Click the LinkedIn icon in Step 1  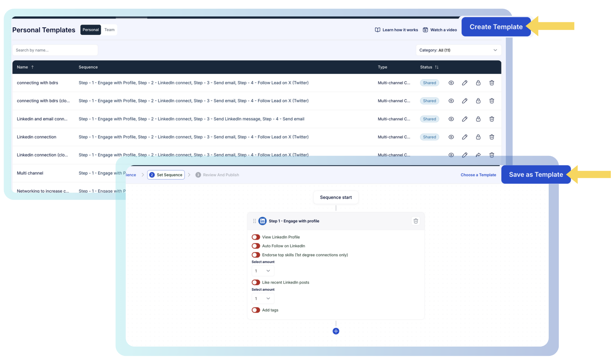pyautogui.click(x=262, y=221)
